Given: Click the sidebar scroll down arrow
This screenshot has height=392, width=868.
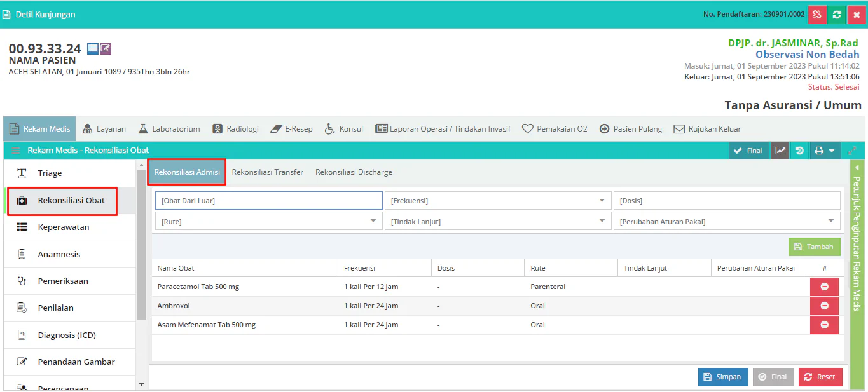Looking at the screenshot, I should tap(141, 384).
